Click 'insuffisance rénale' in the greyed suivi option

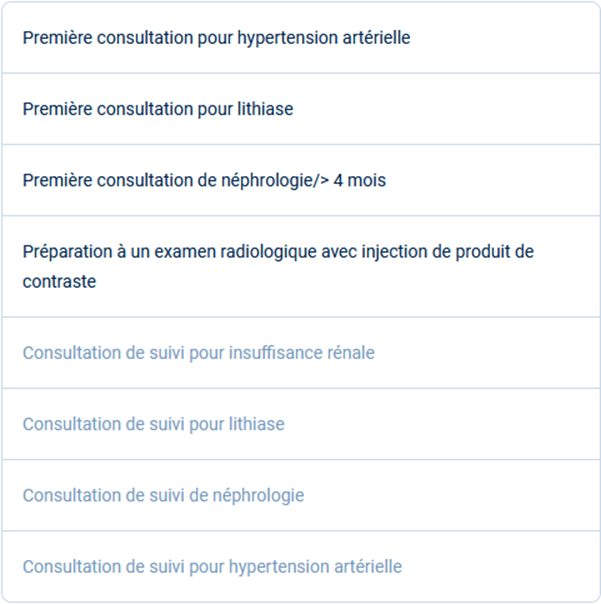pos(302,352)
